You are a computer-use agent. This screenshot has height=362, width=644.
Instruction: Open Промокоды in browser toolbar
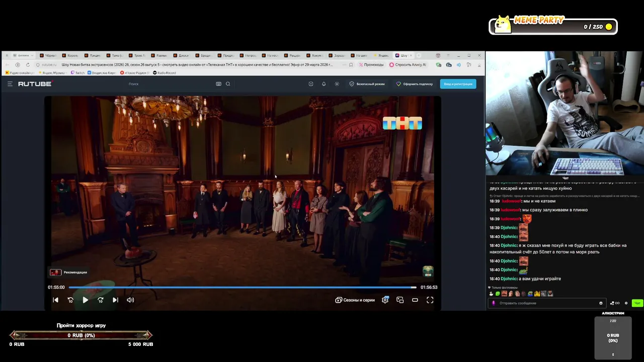tap(371, 65)
